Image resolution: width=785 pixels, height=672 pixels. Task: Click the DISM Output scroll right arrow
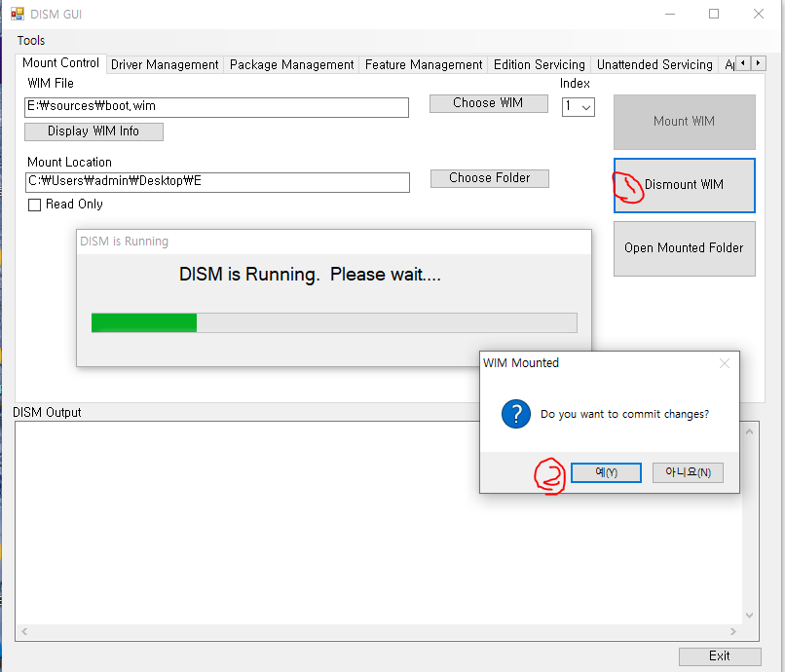[x=733, y=632]
